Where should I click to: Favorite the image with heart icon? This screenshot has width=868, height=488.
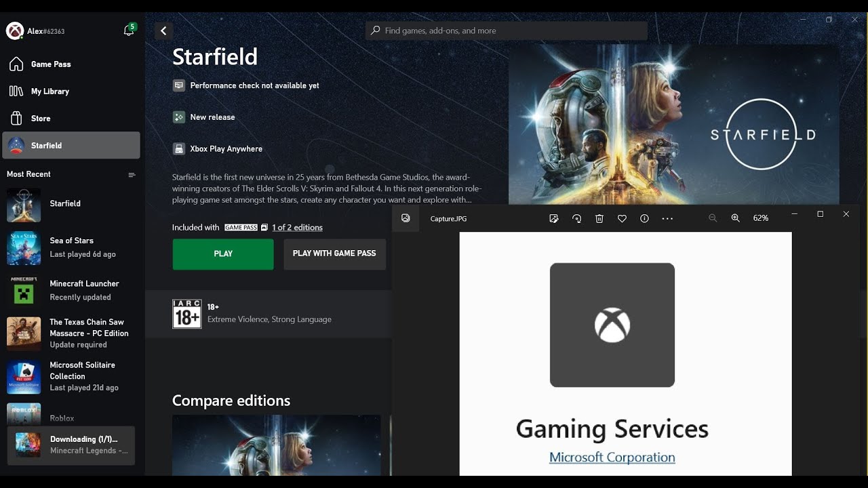(622, 218)
